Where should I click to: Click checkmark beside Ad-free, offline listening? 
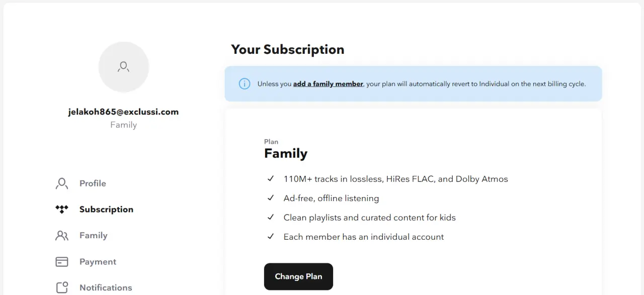pyautogui.click(x=271, y=198)
